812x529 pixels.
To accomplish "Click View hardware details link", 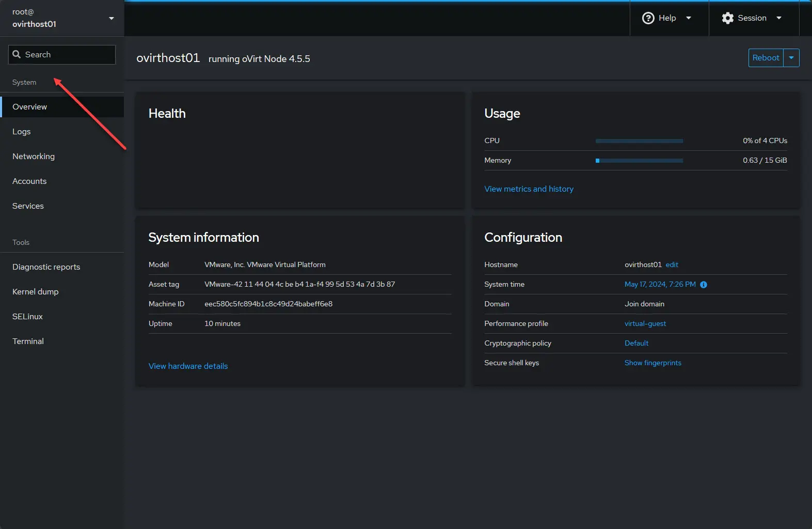I will [x=188, y=366].
